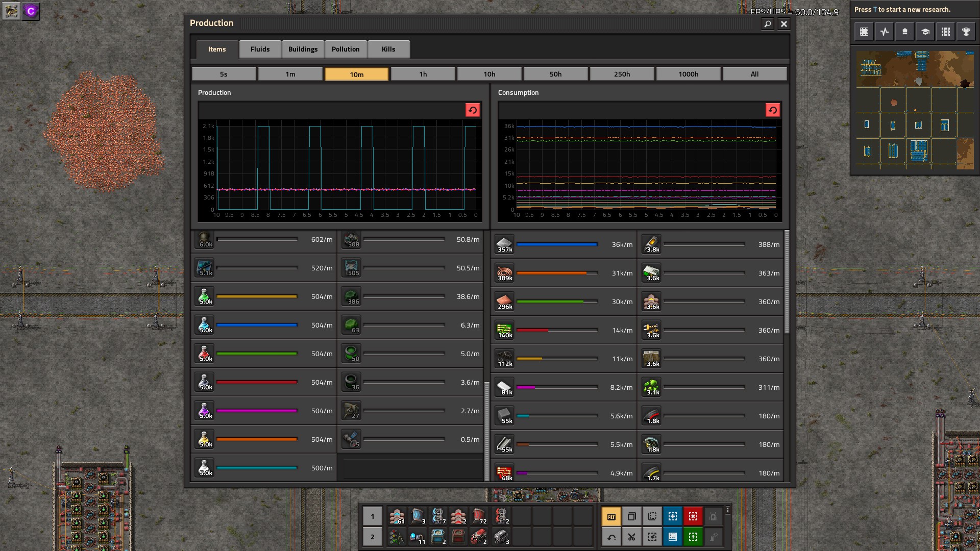Pick the rail signal quickbar item
980x551 pixels.
tap(397, 537)
